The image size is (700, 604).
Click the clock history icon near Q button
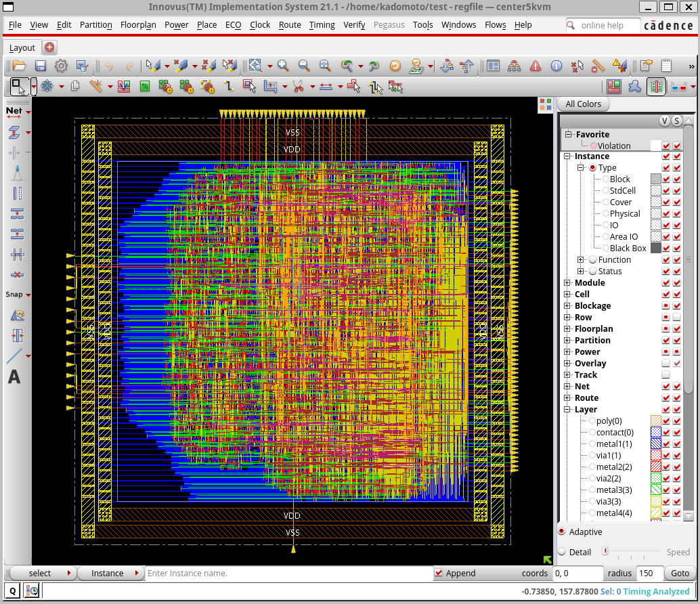tap(32, 591)
